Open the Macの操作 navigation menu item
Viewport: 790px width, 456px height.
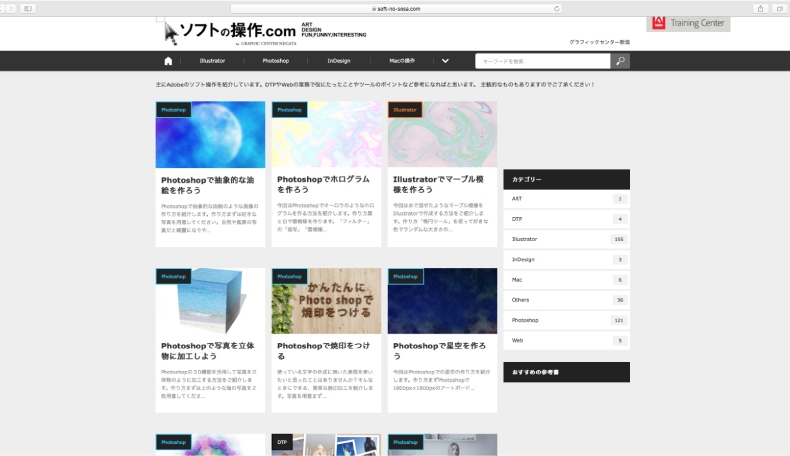(402, 61)
